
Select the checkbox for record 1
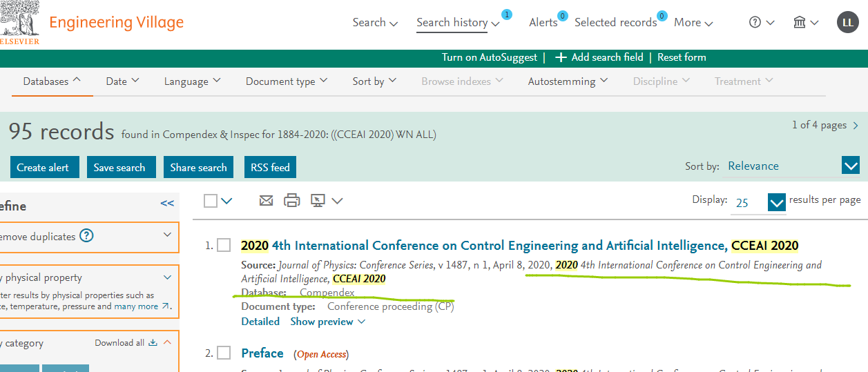(x=224, y=245)
